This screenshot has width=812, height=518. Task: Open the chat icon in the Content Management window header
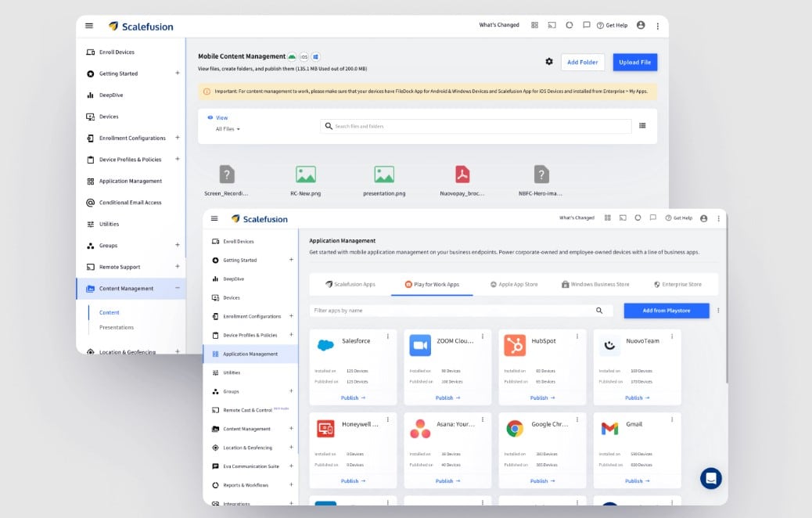[586, 25]
